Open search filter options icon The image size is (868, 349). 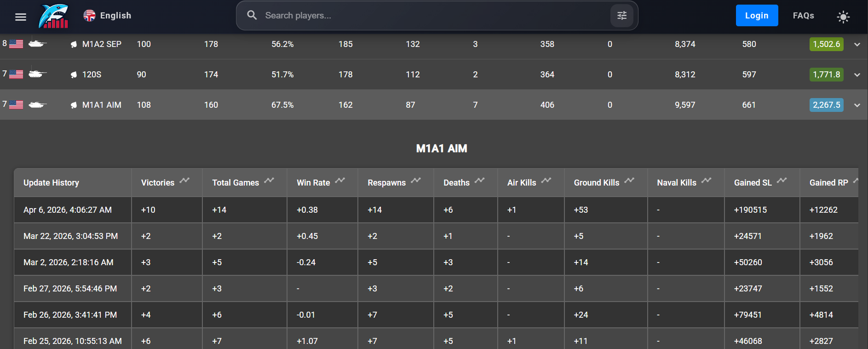coord(622,16)
